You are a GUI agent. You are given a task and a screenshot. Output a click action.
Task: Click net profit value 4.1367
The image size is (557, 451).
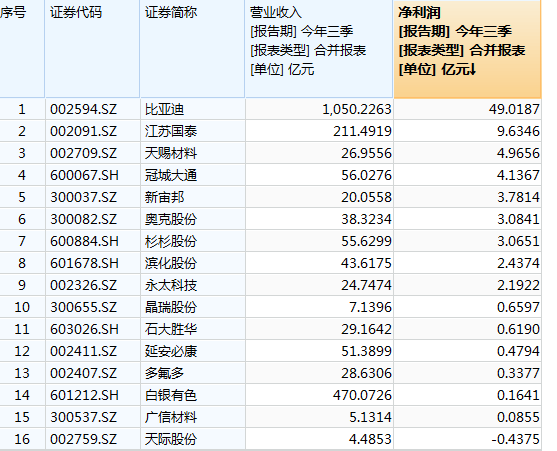coord(518,175)
